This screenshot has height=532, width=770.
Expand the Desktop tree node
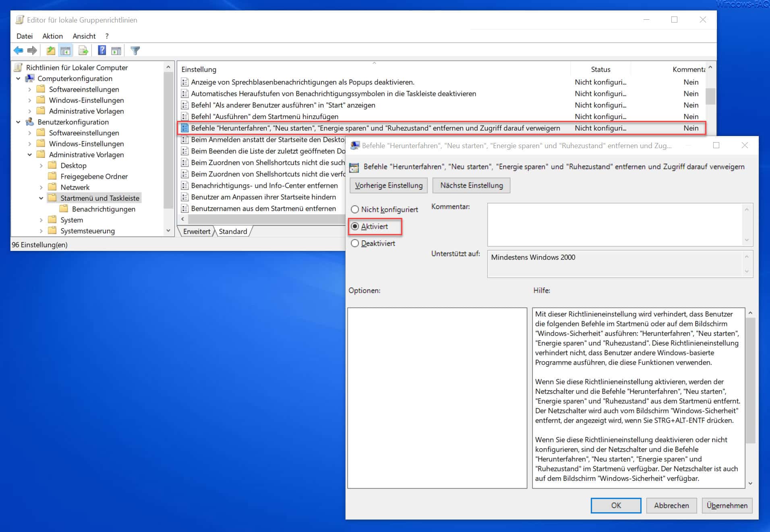41,166
